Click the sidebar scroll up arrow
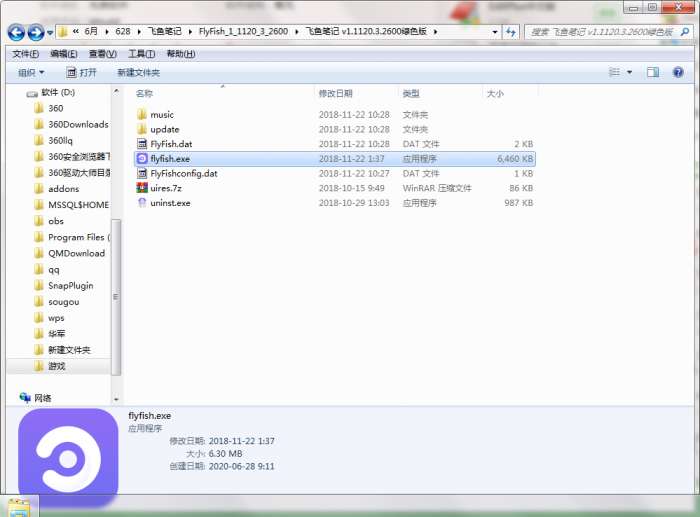 coord(116,92)
